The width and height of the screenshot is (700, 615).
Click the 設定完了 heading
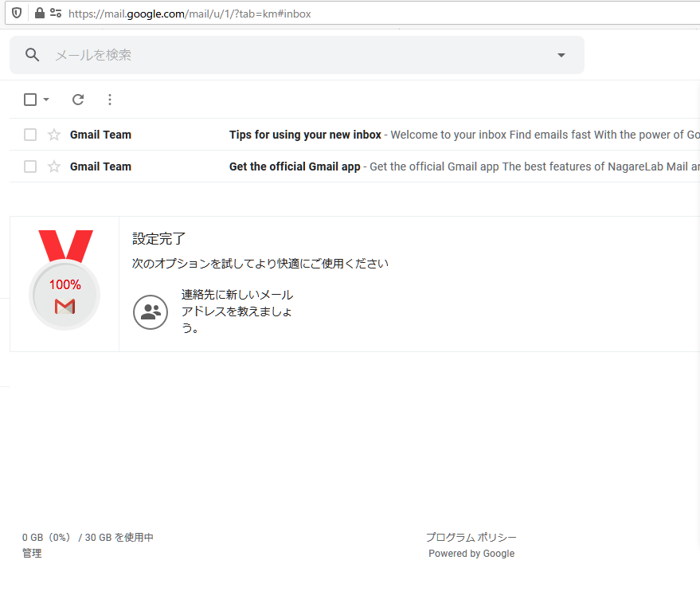click(158, 238)
